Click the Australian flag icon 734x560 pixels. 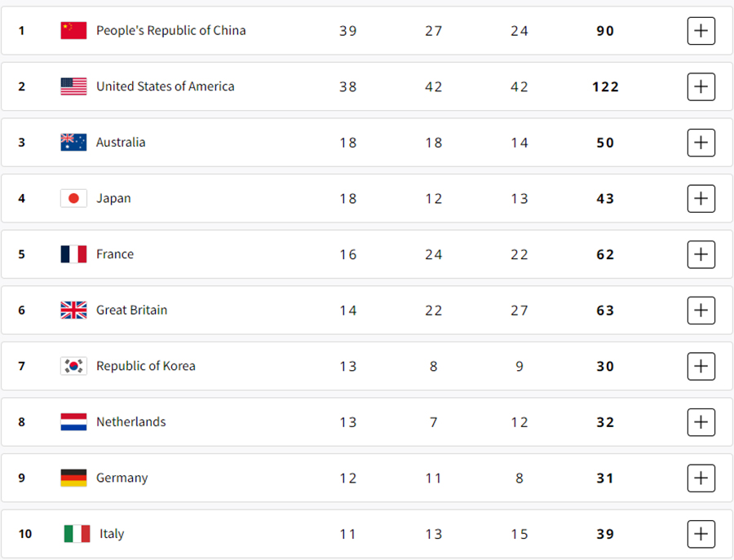click(73, 142)
